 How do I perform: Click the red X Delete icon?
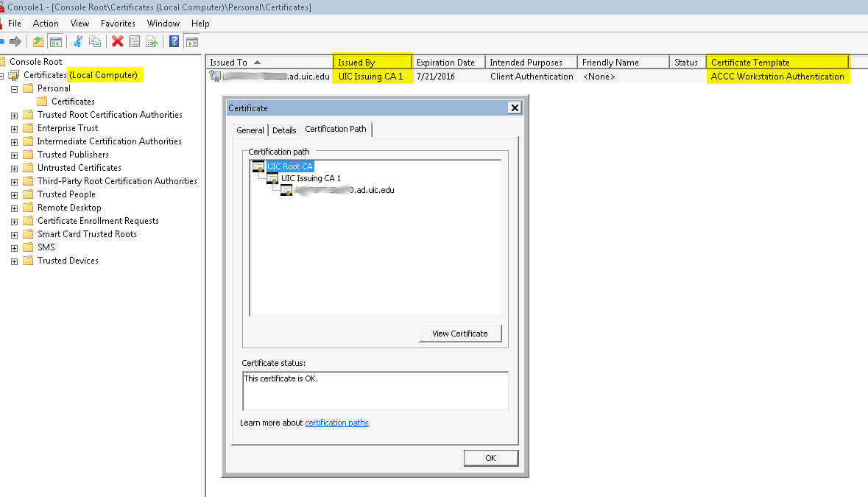(117, 41)
